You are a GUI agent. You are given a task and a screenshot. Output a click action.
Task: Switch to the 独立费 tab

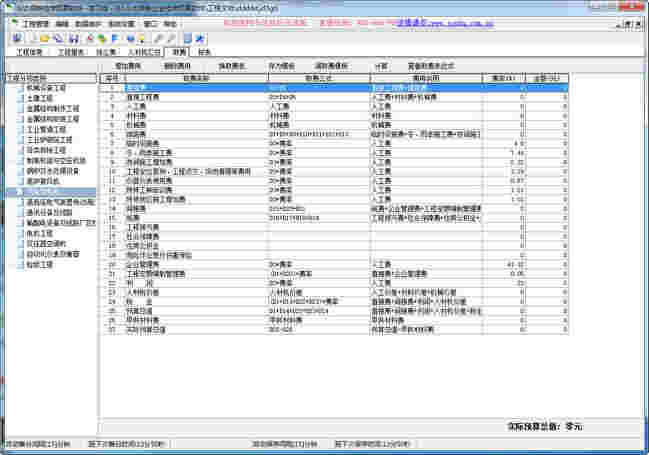click(106, 52)
